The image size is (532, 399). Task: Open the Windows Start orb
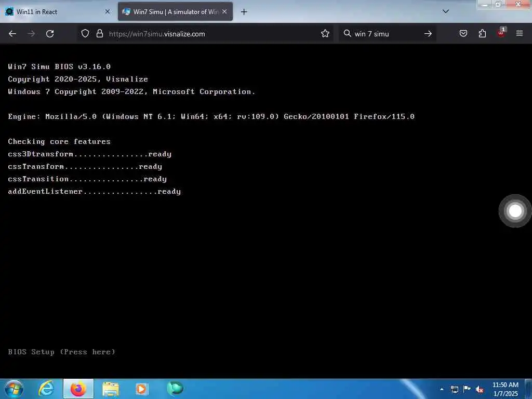tap(14, 389)
